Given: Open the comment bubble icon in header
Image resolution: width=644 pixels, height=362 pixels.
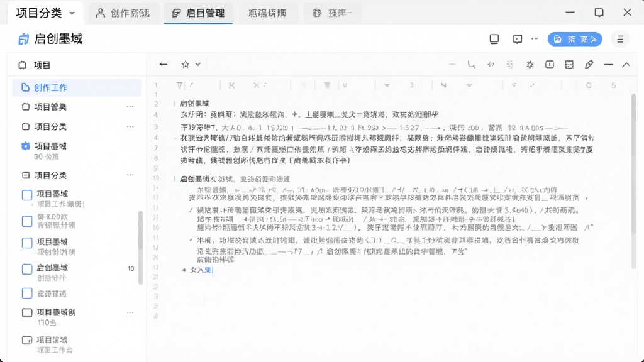Looking at the screenshot, I should click(x=518, y=39).
